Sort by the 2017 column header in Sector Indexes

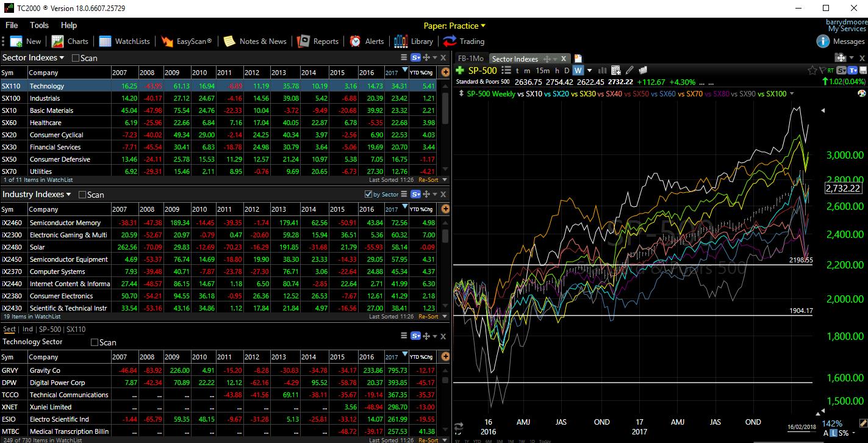pyautogui.click(x=395, y=73)
